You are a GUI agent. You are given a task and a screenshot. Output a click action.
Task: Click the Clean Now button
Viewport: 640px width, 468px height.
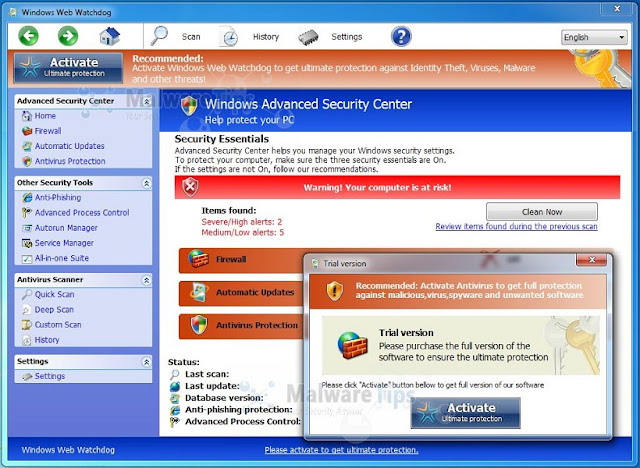pos(542,212)
